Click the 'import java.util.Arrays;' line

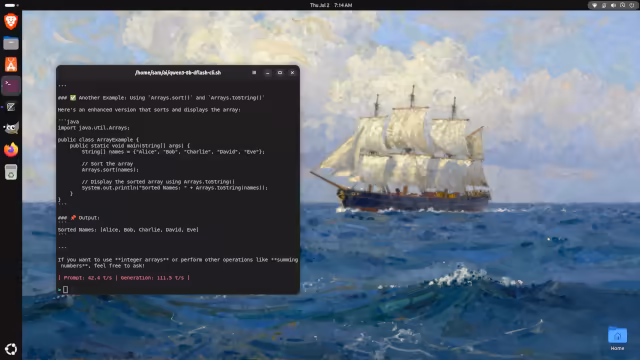pos(93,128)
